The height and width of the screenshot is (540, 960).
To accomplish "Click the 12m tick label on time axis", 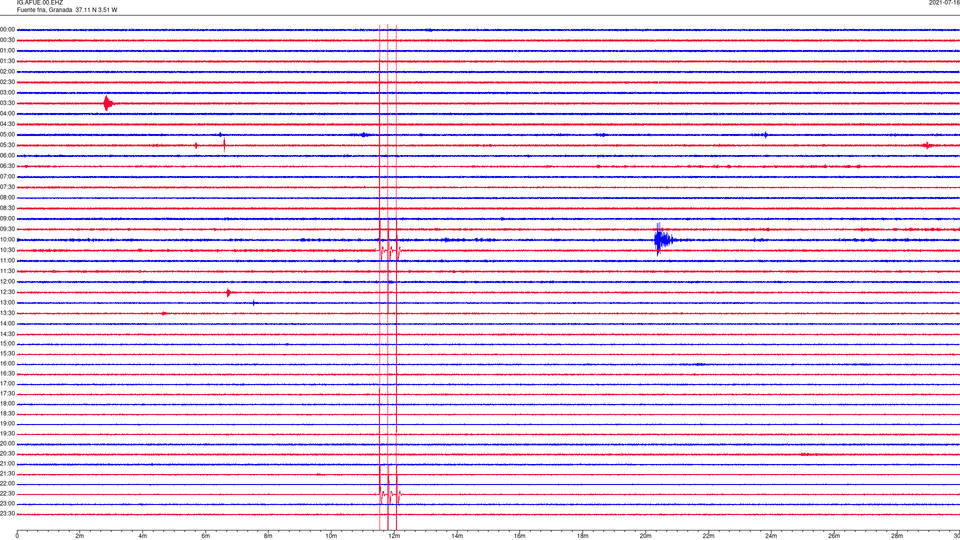I will [x=394, y=536].
